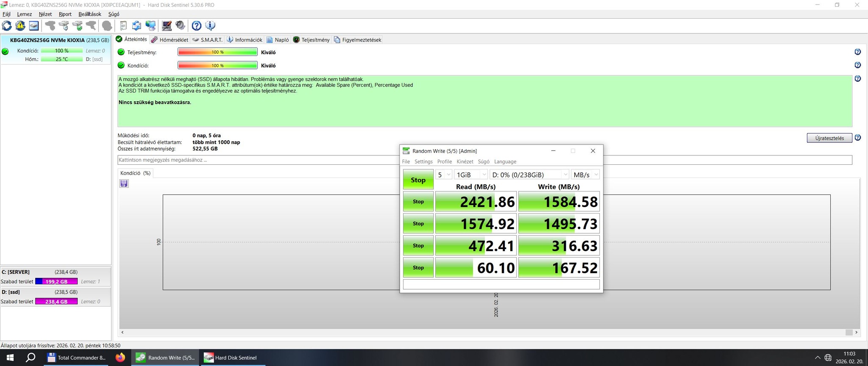Click the big Stop All button in benchmark
The image size is (868, 366).
418,180
